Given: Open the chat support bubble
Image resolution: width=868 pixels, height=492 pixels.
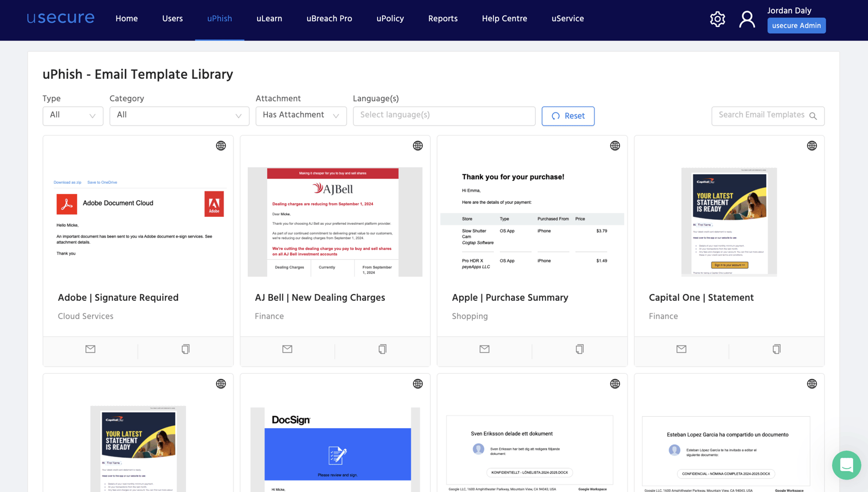Looking at the screenshot, I should pos(846,466).
